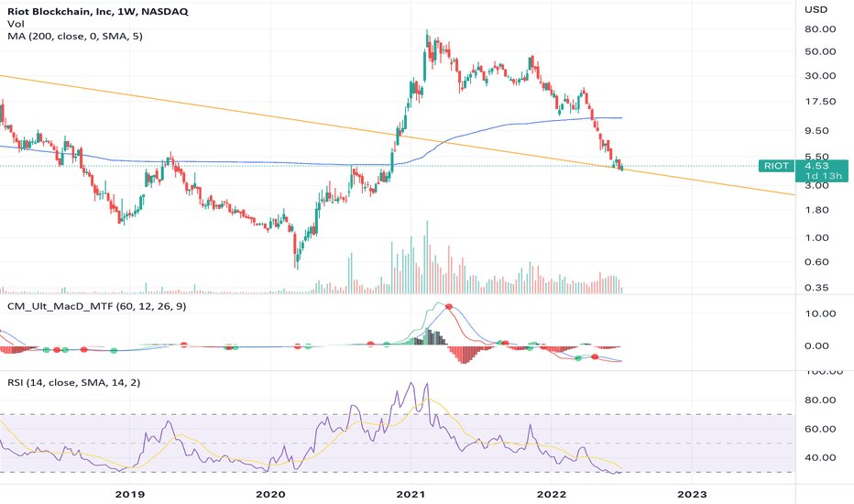Click the 17.50 price axis label

tap(820, 102)
